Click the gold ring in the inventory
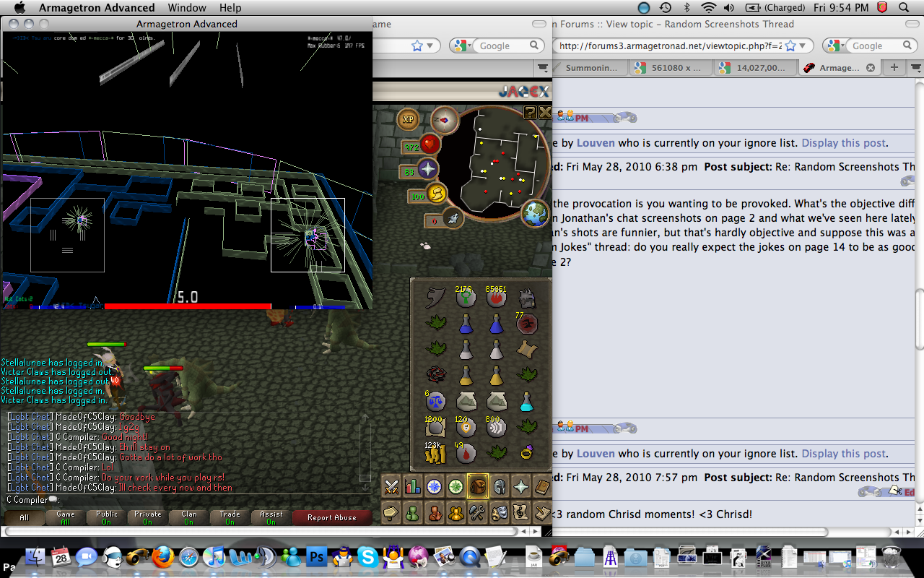 point(527,454)
